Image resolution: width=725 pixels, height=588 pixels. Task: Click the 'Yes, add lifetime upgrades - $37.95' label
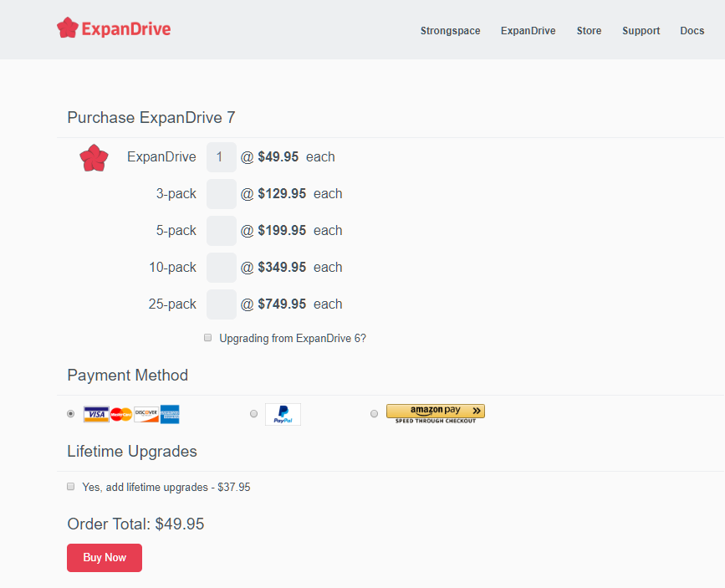[x=166, y=487]
